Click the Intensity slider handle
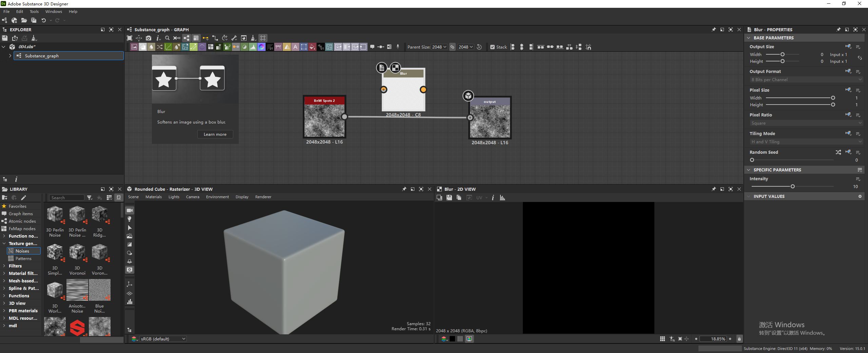 [x=792, y=186]
